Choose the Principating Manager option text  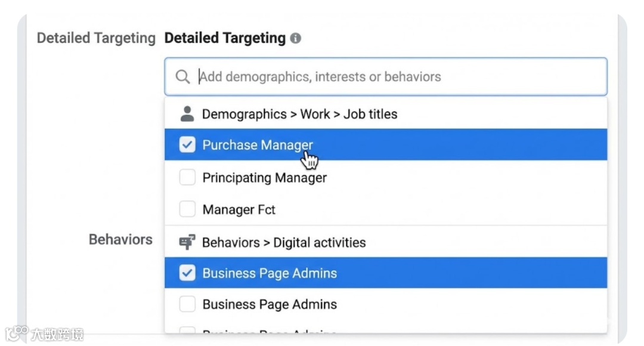[265, 178]
